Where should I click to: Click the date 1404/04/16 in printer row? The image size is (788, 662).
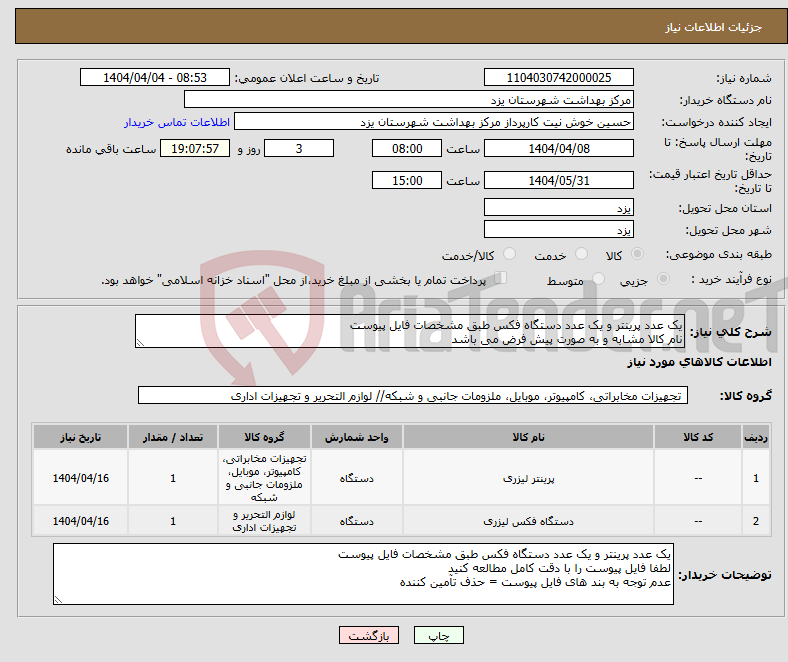[x=80, y=478]
